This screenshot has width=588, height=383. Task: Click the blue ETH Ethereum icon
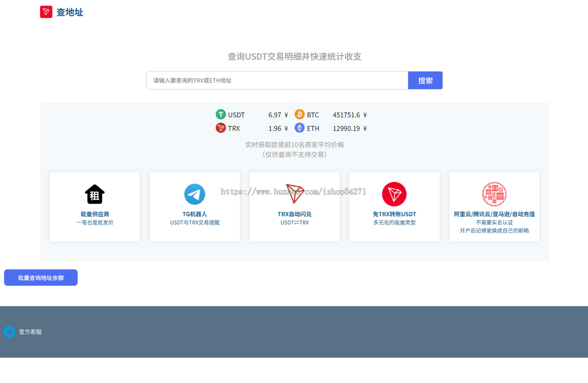pyautogui.click(x=299, y=128)
